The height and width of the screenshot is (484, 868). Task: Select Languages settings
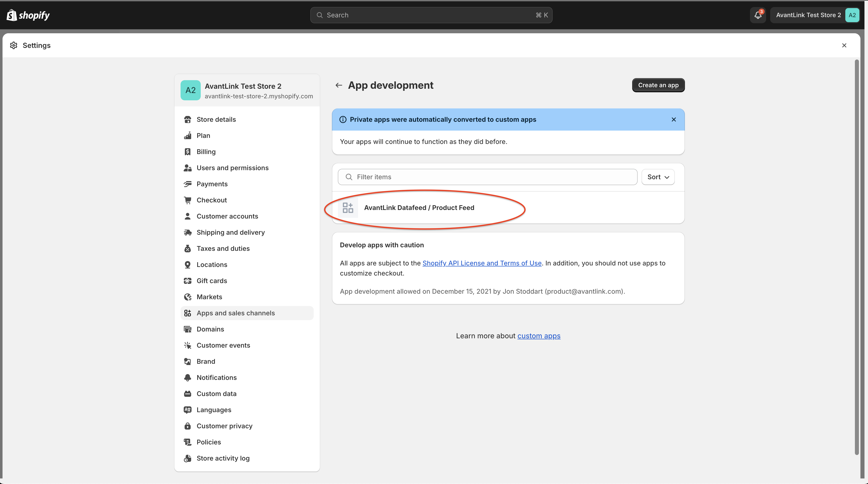coord(247,410)
